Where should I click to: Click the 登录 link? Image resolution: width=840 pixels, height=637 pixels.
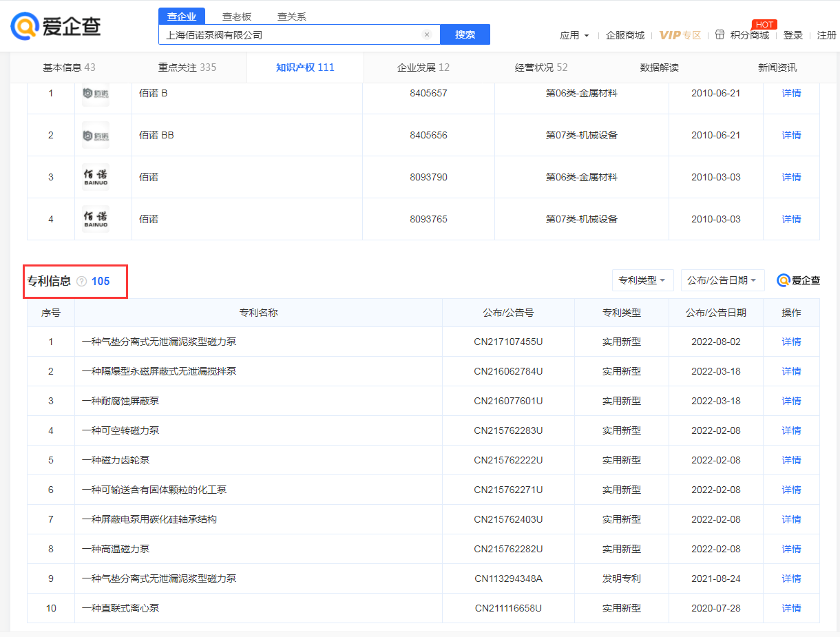pyautogui.click(x=793, y=35)
